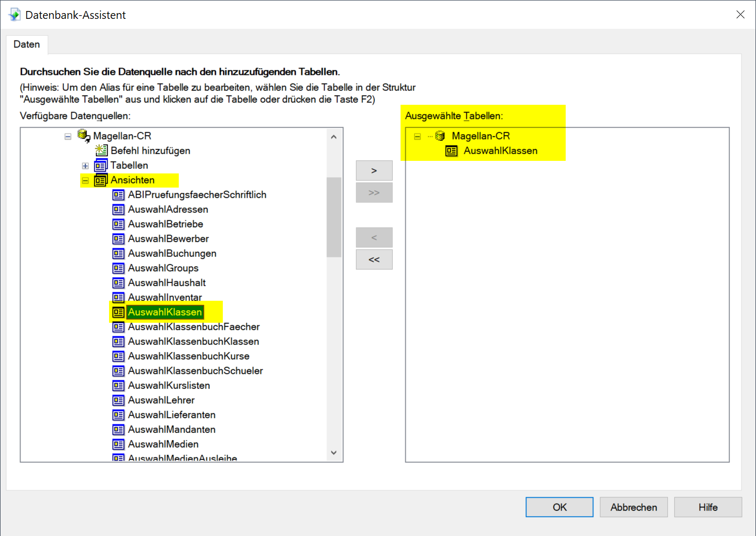The width and height of the screenshot is (756, 536).
Task: Click the view icon beside AuswahlMandanten
Action: [x=118, y=430]
